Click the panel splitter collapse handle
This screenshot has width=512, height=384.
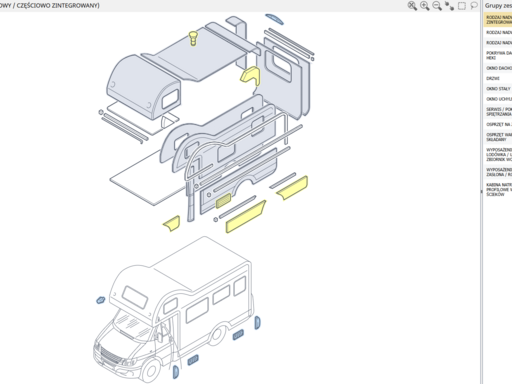pos(481,192)
